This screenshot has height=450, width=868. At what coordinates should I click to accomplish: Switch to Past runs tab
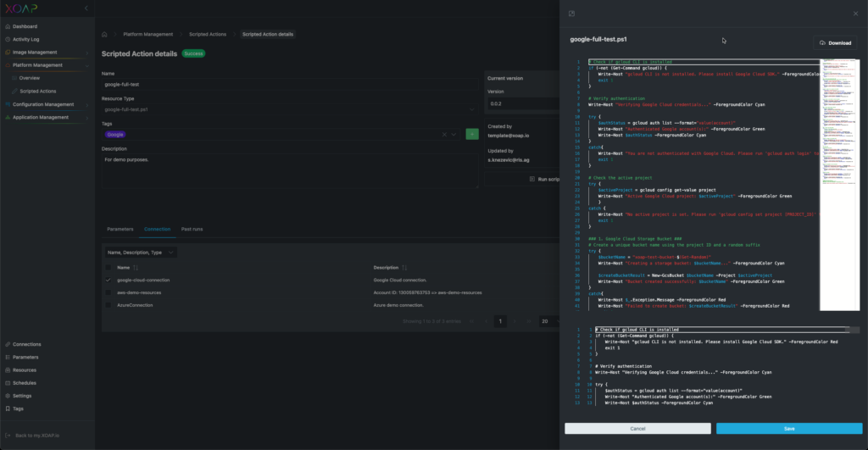pyautogui.click(x=192, y=229)
